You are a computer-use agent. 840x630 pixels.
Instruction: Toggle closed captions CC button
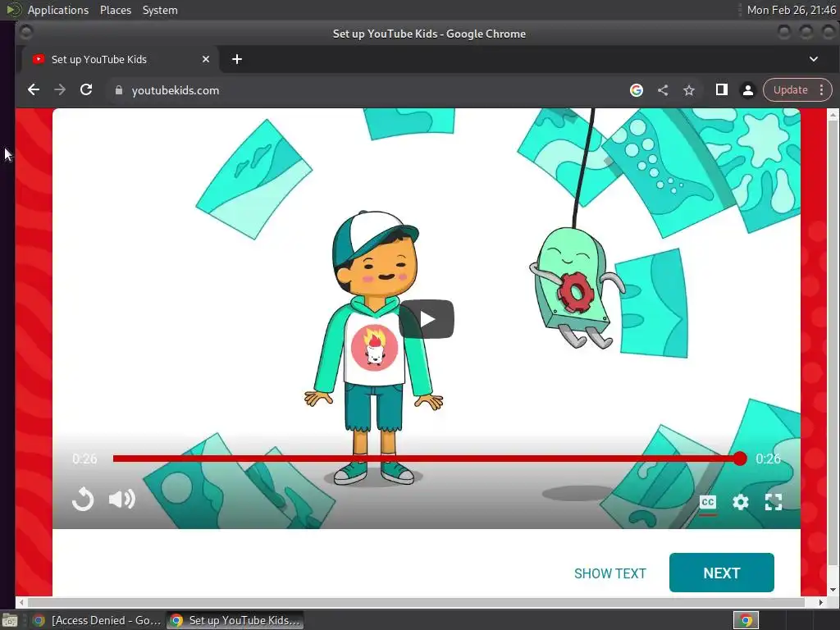[708, 503]
